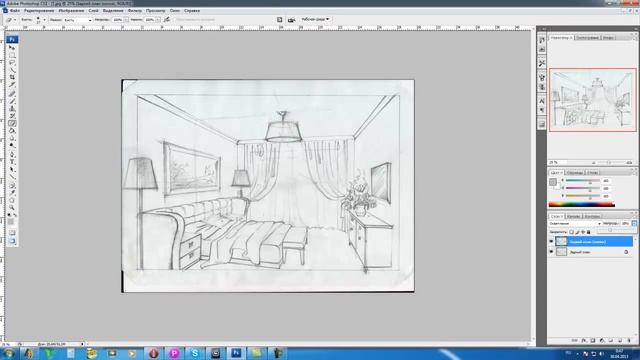This screenshot has width=640, height=360.
Task: Click the Navigator preview thumbnail
Action: (x=593, y=100)
